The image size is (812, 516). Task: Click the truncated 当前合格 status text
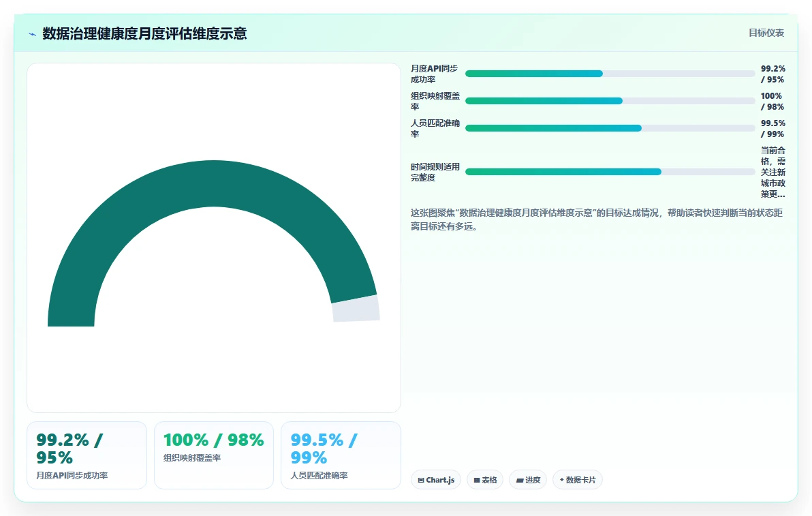point(772,172)
